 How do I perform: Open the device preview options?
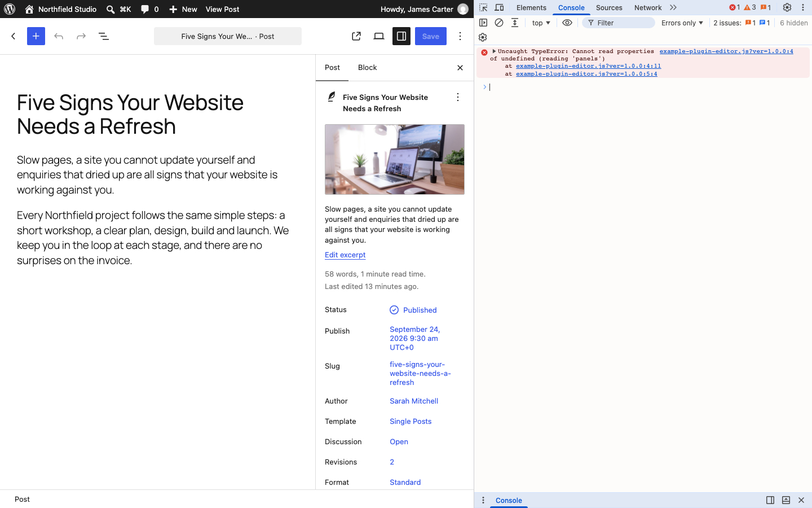pos(379,36)
